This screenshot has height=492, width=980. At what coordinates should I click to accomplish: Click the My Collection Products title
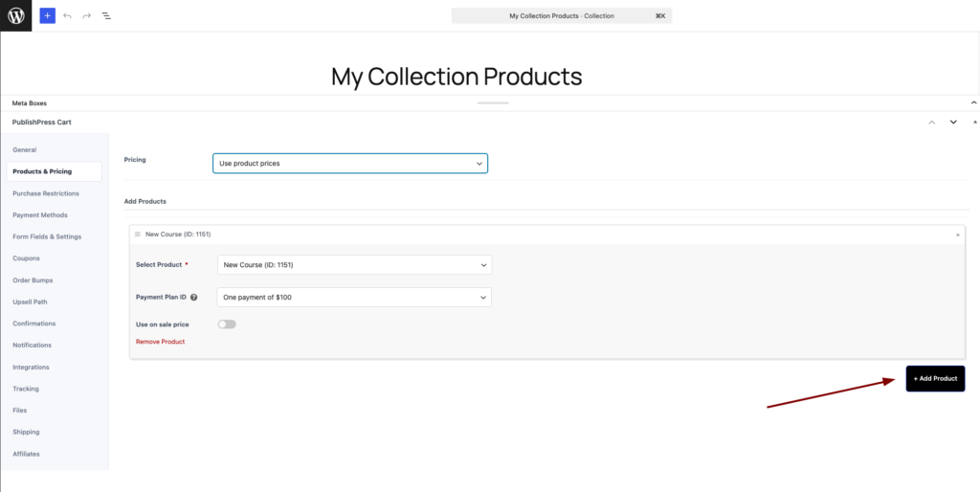(x=457, y=77)
